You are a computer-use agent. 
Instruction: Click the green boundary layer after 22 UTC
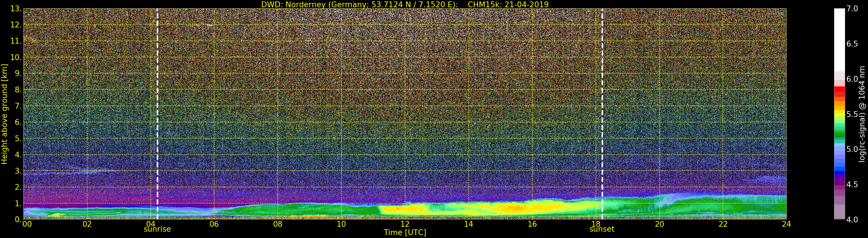[x=755, y=206]
